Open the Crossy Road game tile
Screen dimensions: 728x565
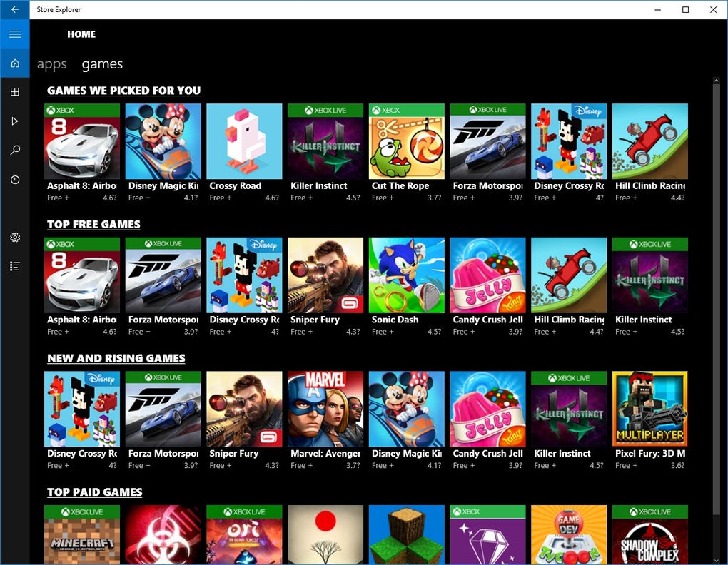coord(244,141)
